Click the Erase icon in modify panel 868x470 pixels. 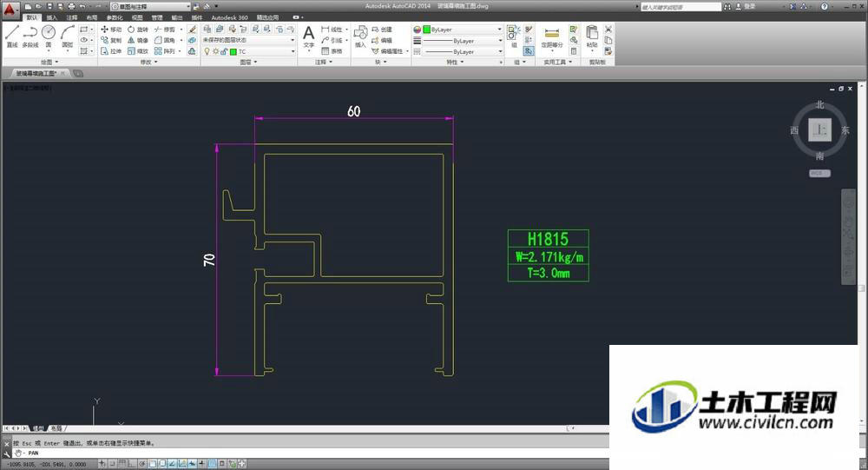pyautogui.click(x=192, y=30)
